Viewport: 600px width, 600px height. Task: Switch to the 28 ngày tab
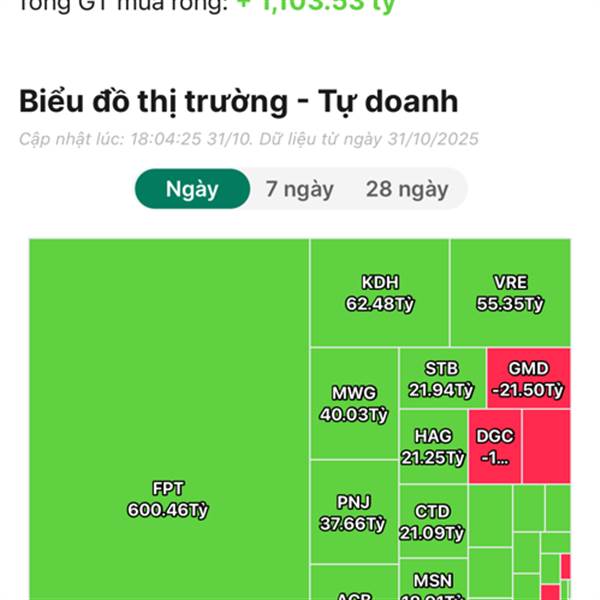click(406, 188)
